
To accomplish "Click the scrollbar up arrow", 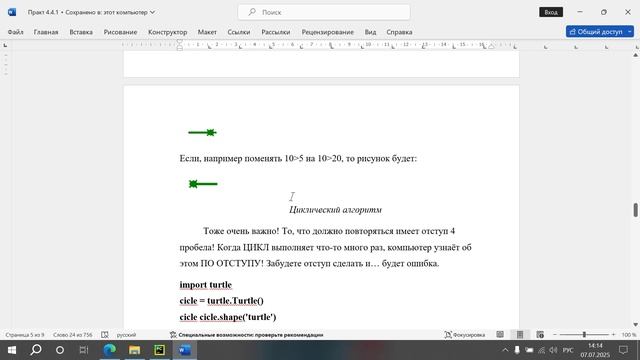I will tap(636, 55).
